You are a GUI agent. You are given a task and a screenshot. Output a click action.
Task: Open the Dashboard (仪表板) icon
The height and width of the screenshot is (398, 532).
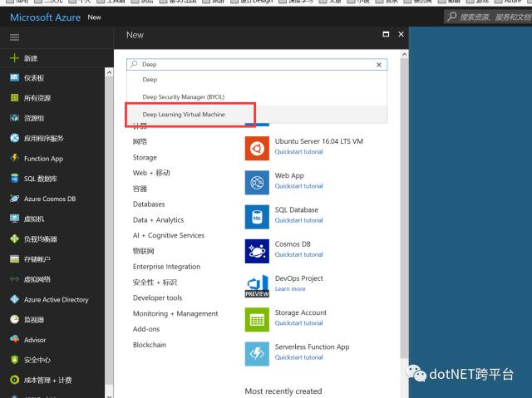pos(14,78)
